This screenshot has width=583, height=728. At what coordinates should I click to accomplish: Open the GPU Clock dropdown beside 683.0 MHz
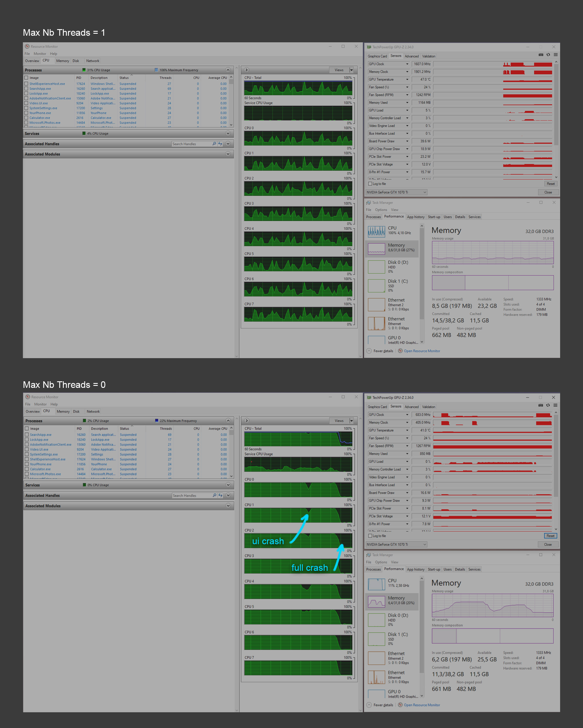pyautogui.click(x=407, y=415)
